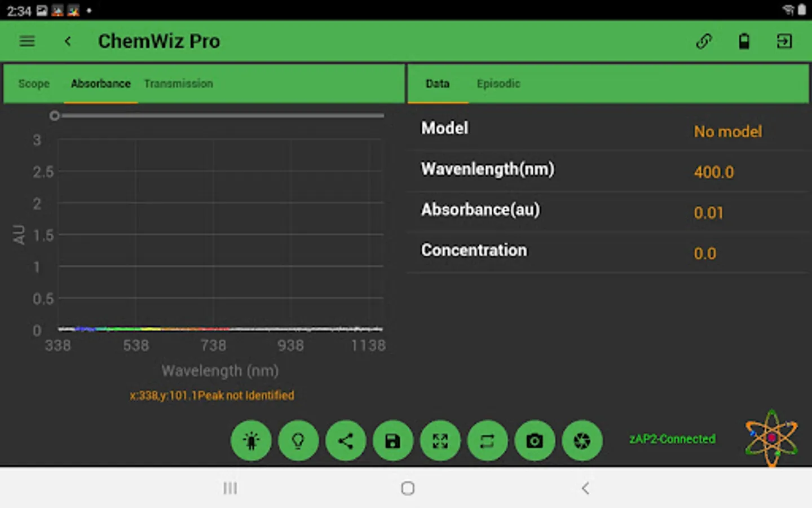Tap the Android system back button
812x508 pixels.
[585, 488]
